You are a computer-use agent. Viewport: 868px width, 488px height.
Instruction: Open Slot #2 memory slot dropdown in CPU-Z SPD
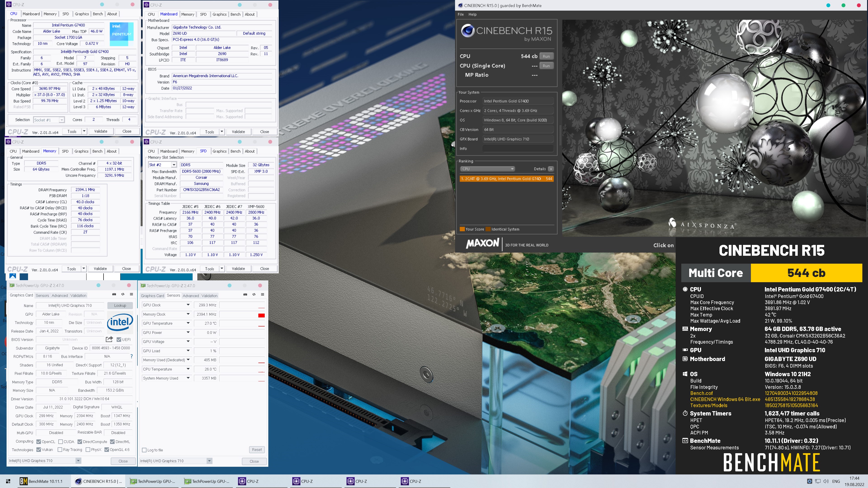[x=174, y=165]
